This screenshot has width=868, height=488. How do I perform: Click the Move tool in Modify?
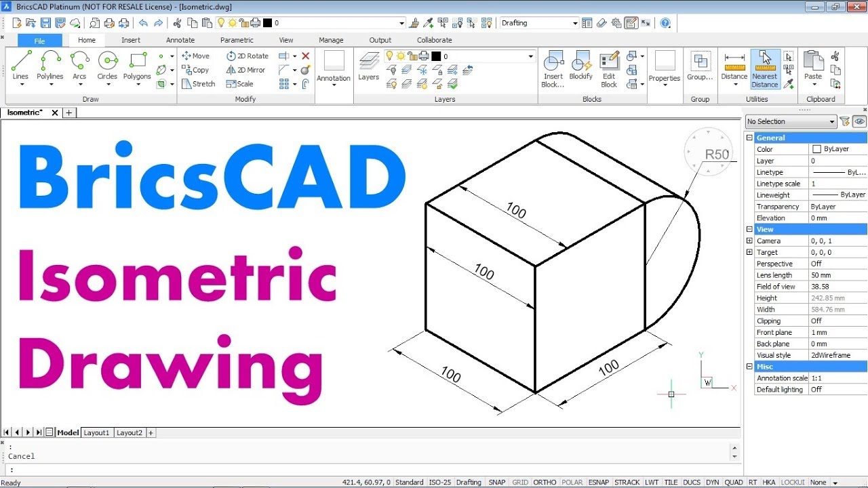pos(196,56)
